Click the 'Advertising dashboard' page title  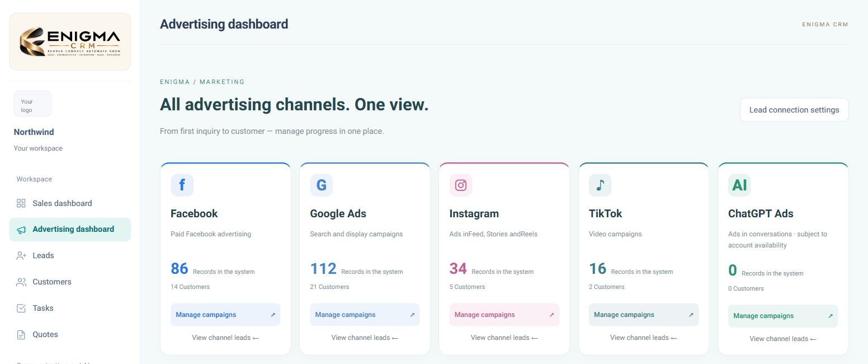[224, 24]
